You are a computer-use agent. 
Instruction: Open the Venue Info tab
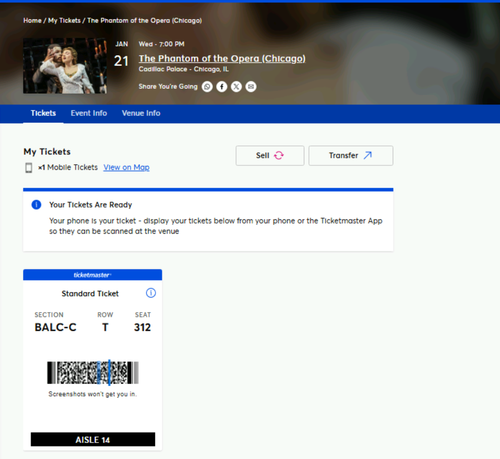pyautogui.click(x=141, y=113)
